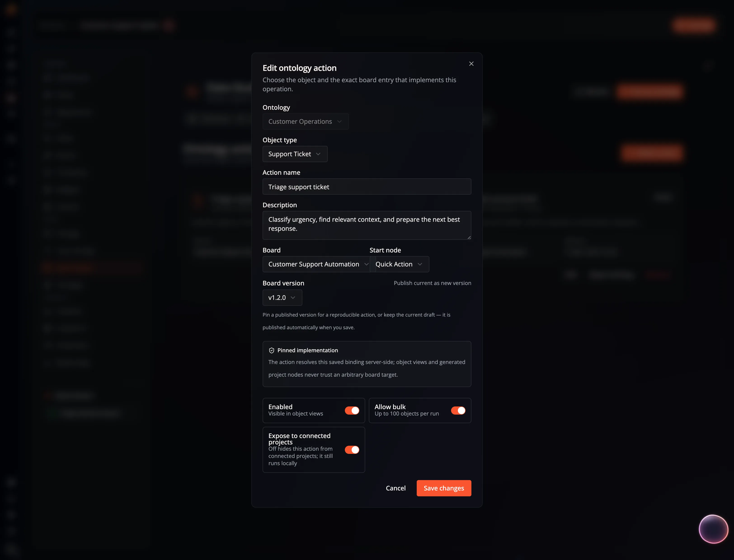Open the floating assistant orb
This screenshot has width=734, height=560.
(713, 529)
